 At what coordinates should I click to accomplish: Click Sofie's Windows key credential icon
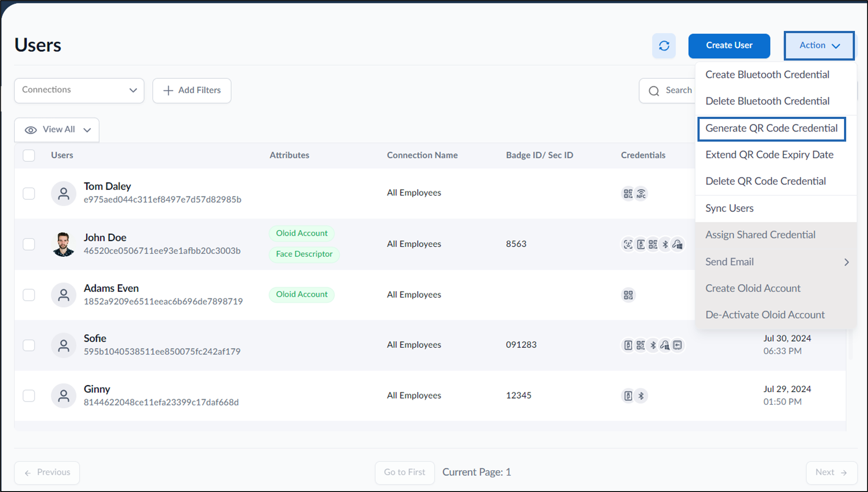point(665,345)
